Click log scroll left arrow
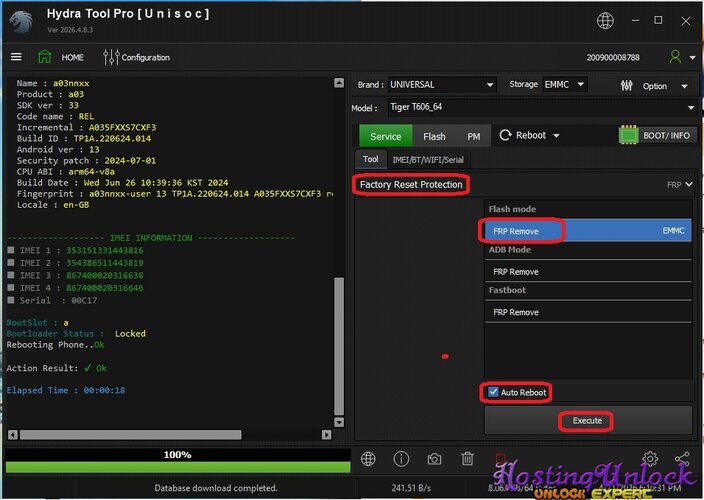 point(13,434)
